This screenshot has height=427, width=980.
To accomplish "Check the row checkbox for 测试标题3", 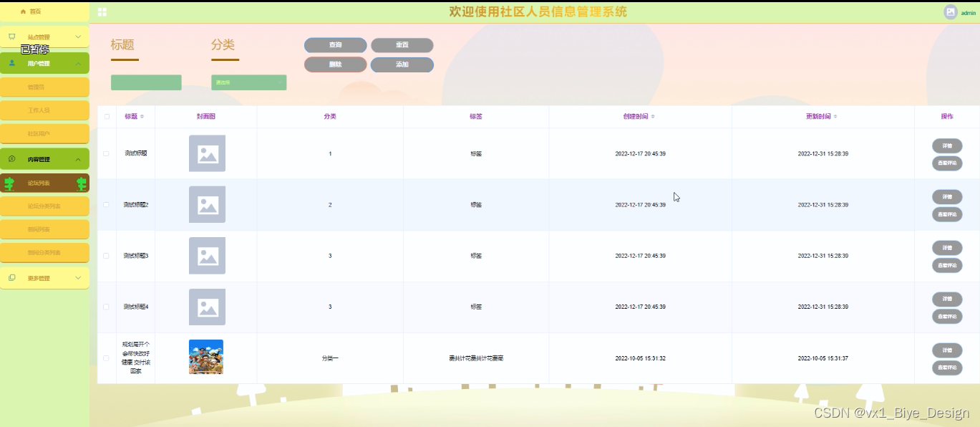I will point(107,256).
